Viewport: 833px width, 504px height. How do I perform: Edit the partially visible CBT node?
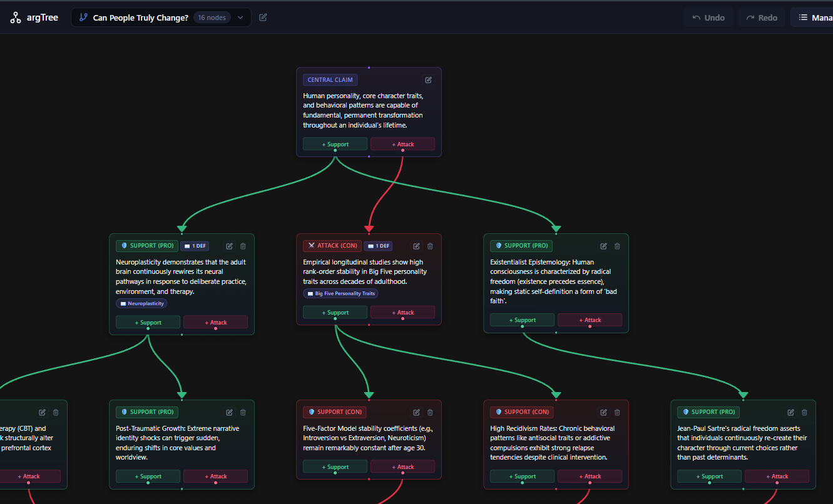pyautogui.click(x=42, y=413)
